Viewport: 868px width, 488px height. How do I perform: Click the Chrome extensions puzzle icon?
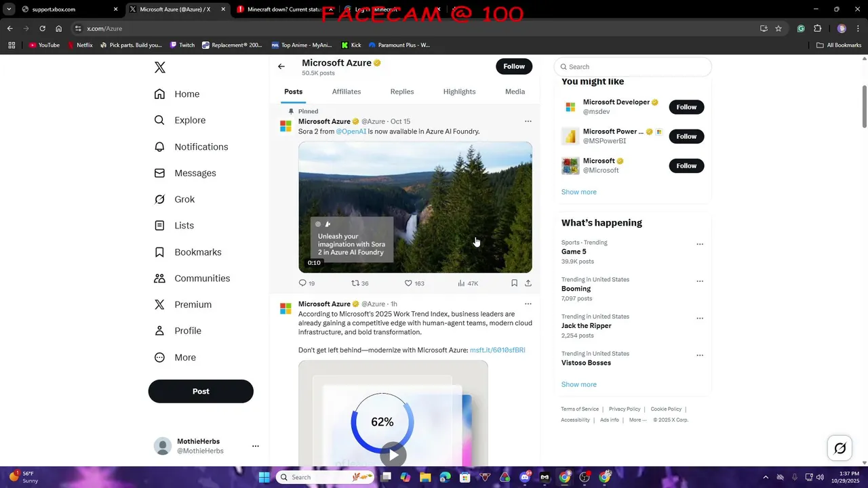pyautogui.click(x=817, y=28)
